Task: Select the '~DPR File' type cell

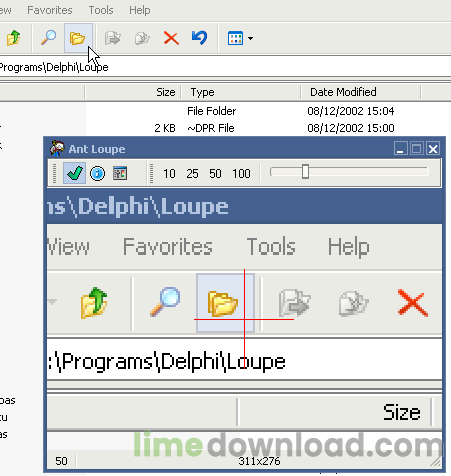Action: 211,128
